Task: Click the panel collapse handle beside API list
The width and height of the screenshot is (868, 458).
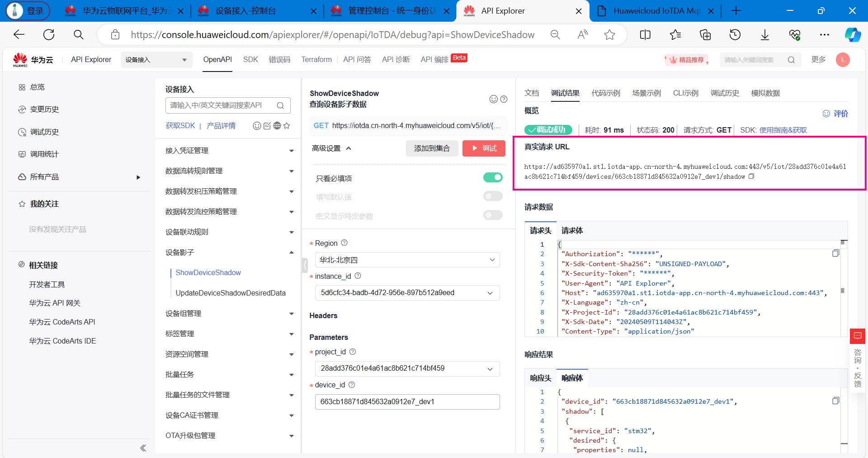Action: point(305,265)
